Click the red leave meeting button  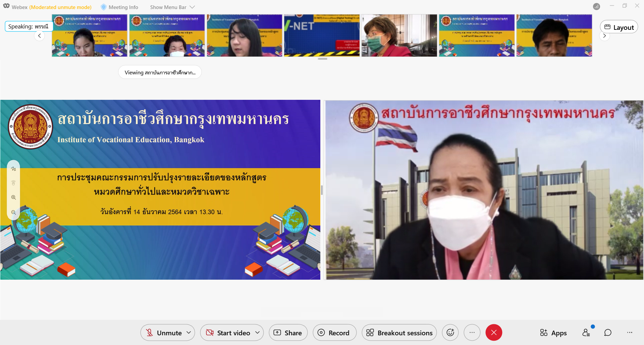pyautogui.click(x=494, y=333)
